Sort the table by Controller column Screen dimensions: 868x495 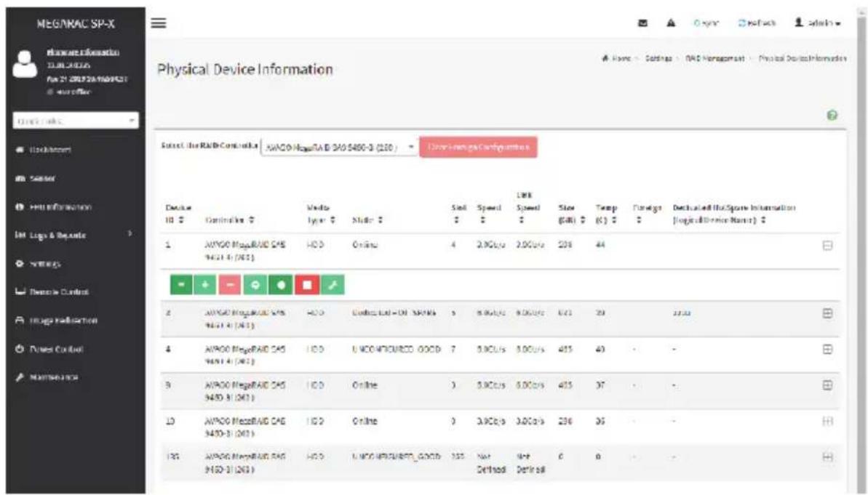[x=252, y=220]
